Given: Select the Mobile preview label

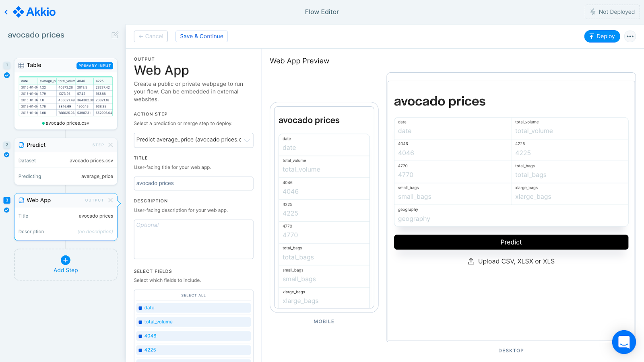Looking at the screenshot, I should coord(324,321).
